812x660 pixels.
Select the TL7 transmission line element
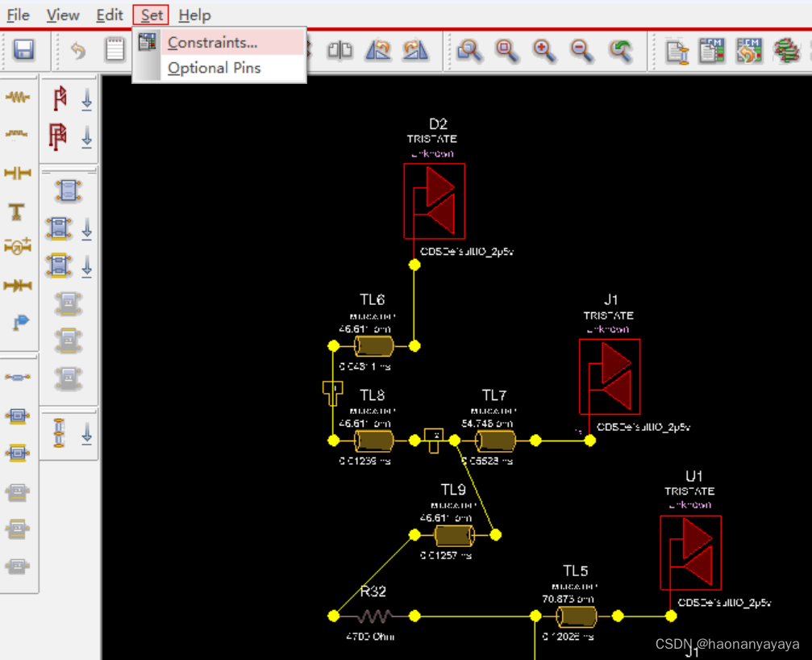[495, 441]
